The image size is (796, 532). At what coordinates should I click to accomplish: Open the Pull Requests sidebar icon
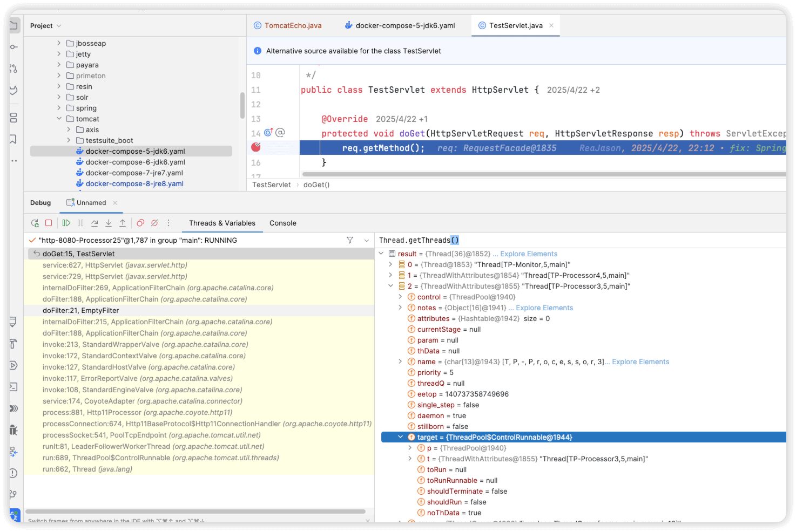[14, 69]
